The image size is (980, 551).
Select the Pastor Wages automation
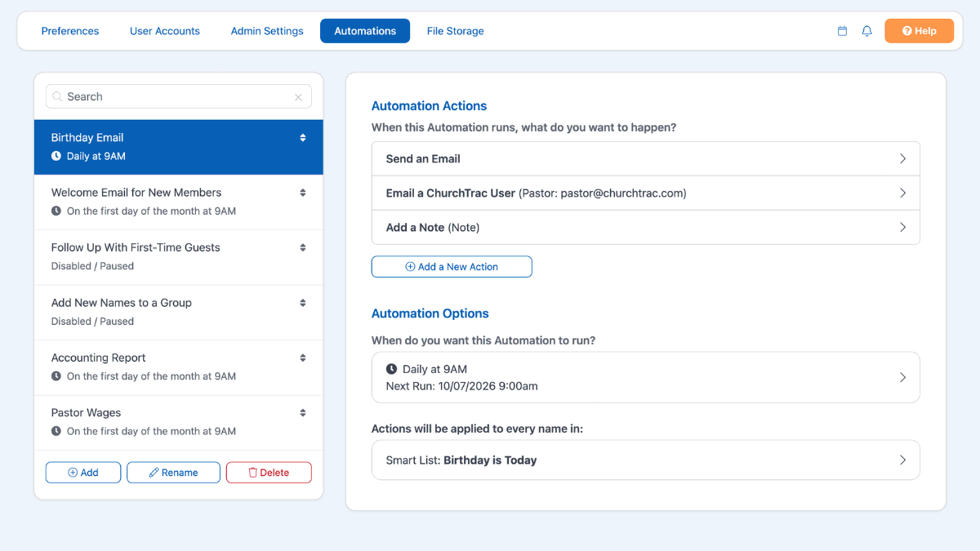coord(179,422)
